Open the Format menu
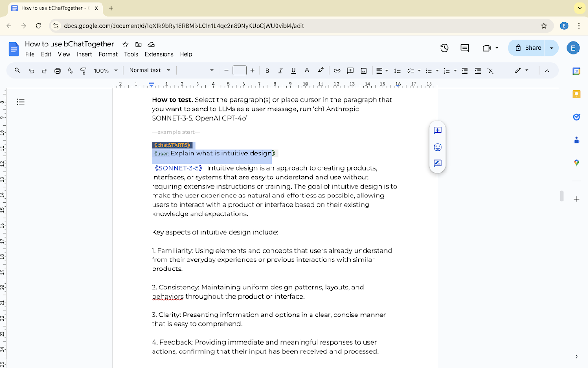This screenshot has height=368, width=588. 108,54
